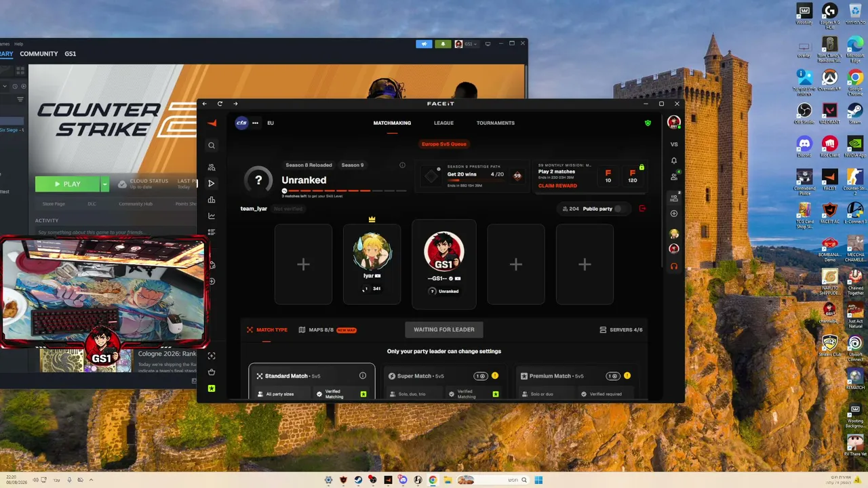The width and height of the screenshot is (868, 488).
Task: Open the play icon in FACEIT sidebar
Action: point(212,183)
